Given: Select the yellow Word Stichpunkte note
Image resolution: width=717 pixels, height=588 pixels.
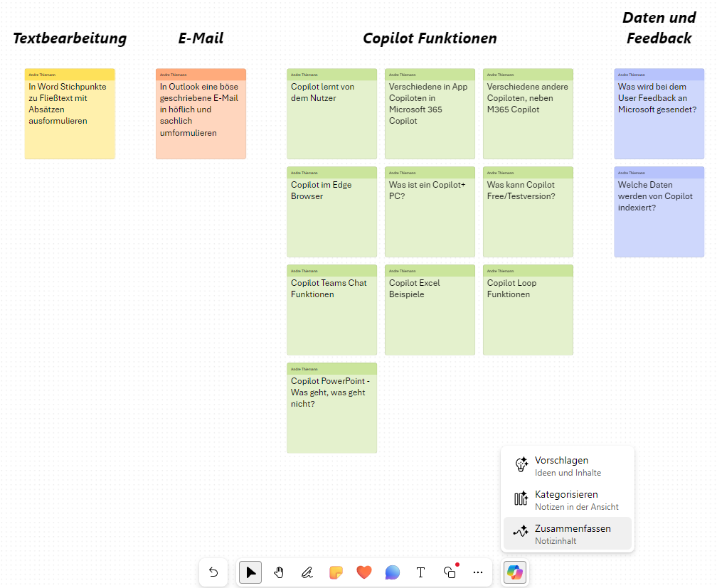Looking at the screenshot, I should pos(70,117).
